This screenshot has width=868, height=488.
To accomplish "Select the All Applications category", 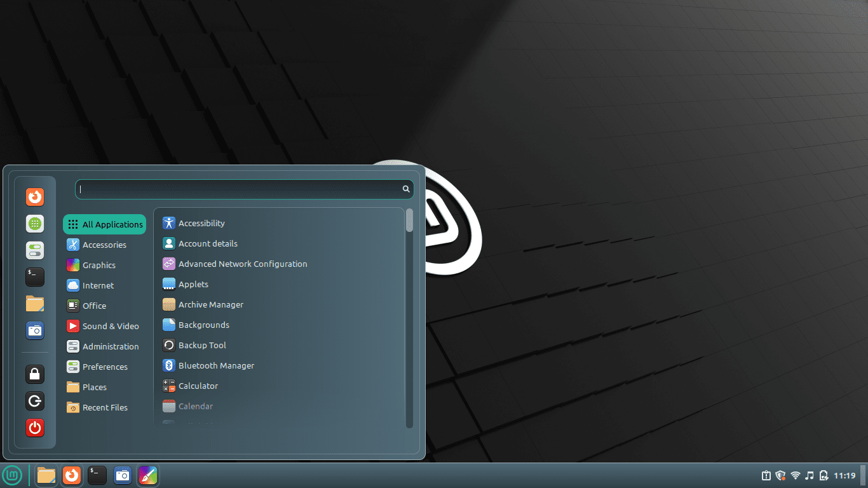I will tap(105, 224).
